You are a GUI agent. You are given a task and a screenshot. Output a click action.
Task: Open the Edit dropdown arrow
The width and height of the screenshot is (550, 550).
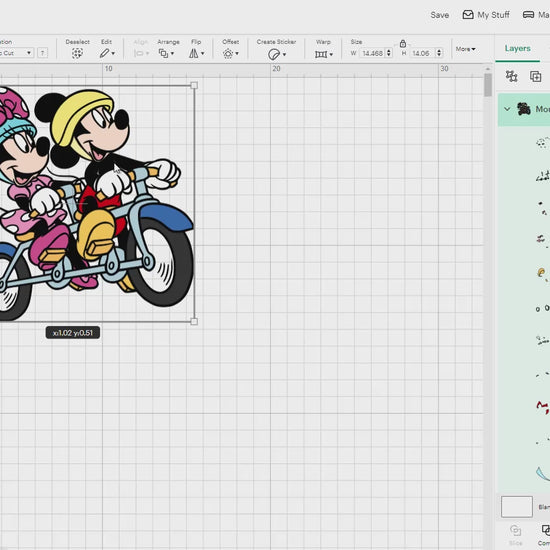coord(113,54)
